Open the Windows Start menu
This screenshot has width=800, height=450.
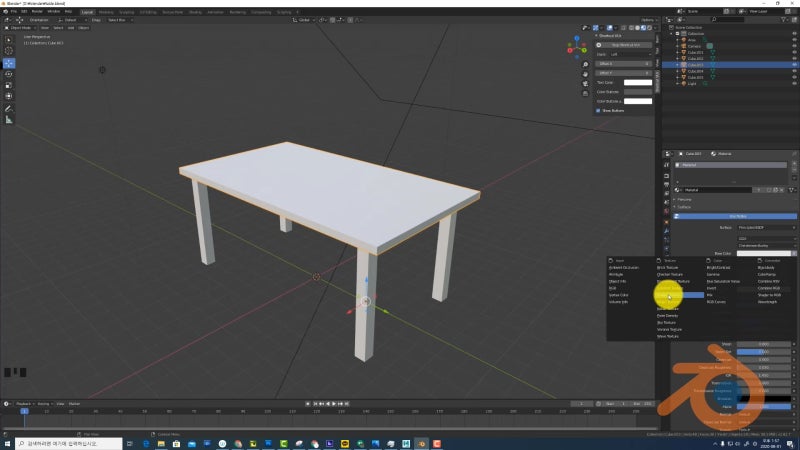7,444
